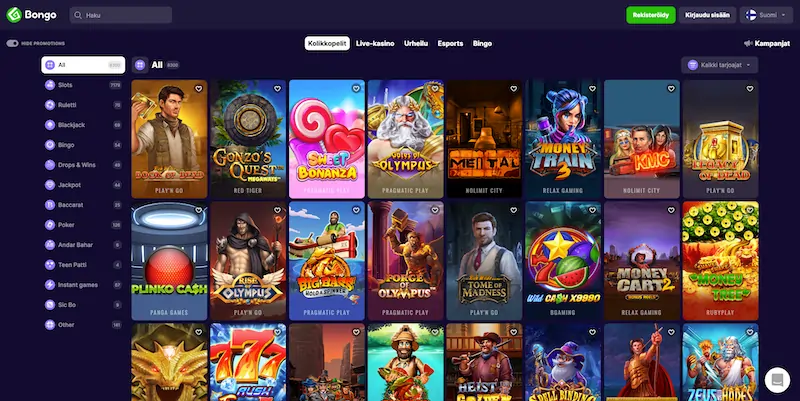
Task: Click the Kampanjat megaphone icon
Action: (748, 43)
